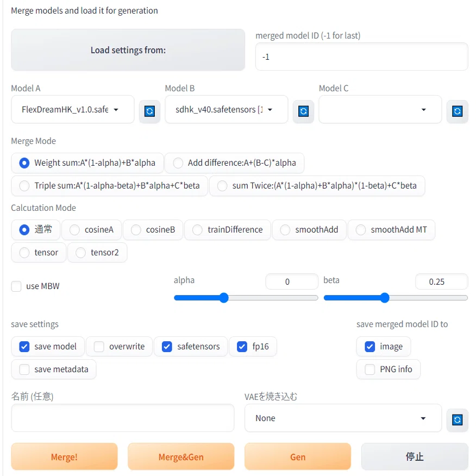
Task: Refresh the VAE list
Action: (x=457, y=420)
